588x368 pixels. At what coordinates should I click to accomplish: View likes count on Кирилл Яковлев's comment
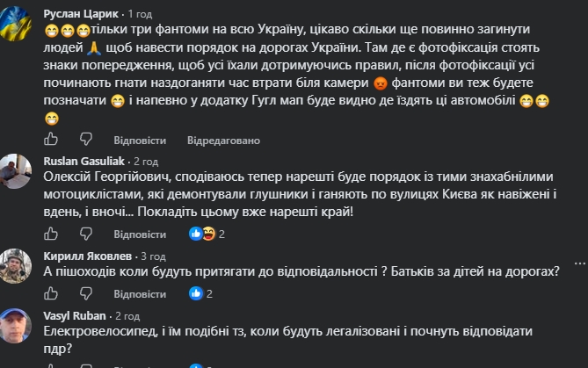pos(200,293)
